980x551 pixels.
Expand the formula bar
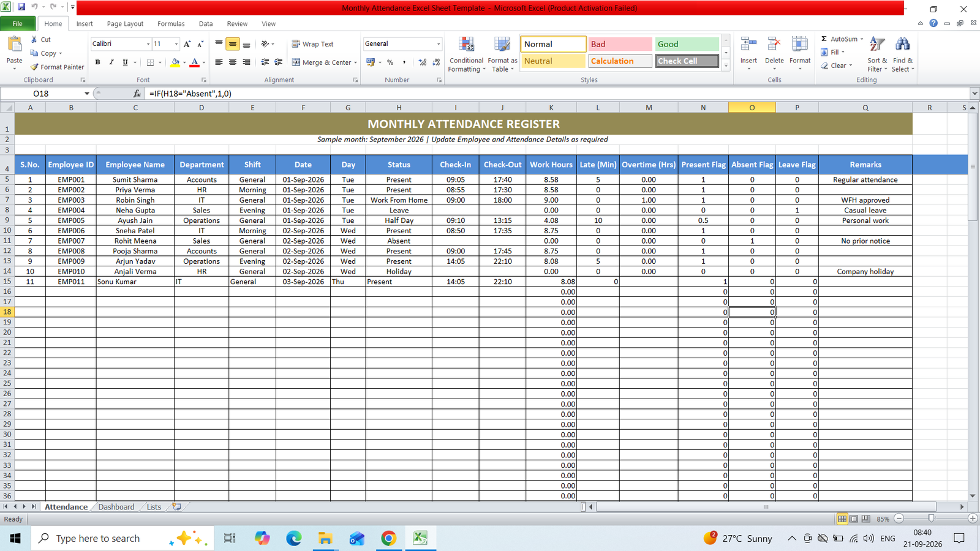click(x=974, y=94)
